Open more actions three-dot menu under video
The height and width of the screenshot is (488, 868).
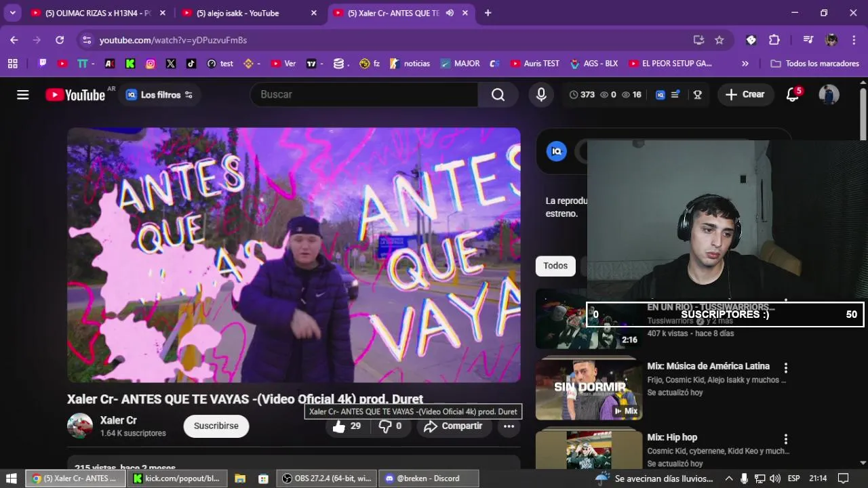coord(509,426)
